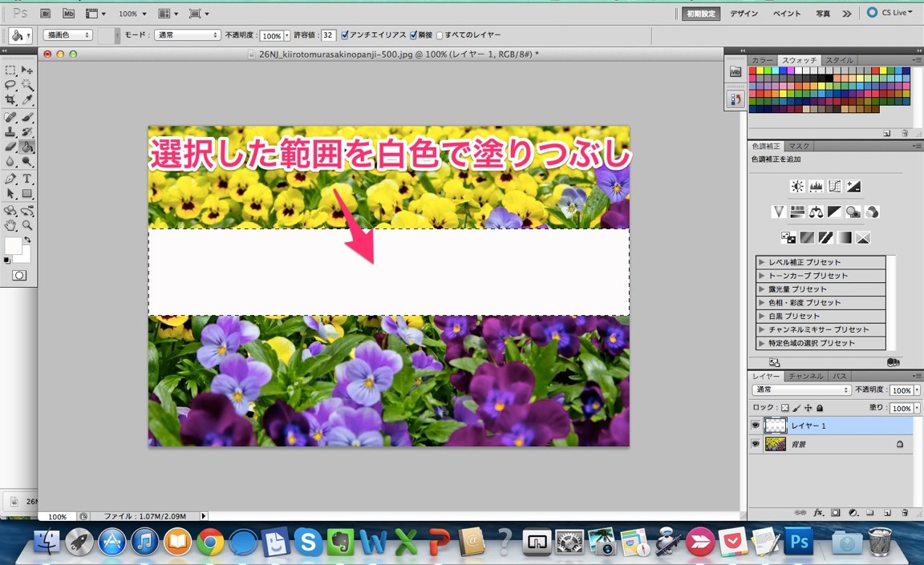924x565 pixels.
Task: Select the Crop tool
Action: coord(10,100)
